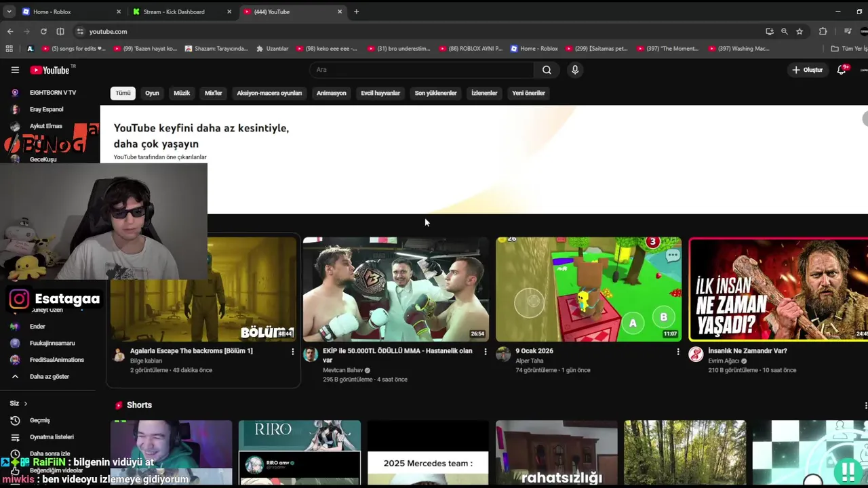
Task: Open browser zoom magnifier icon
Action: click(x=785, y=31)
